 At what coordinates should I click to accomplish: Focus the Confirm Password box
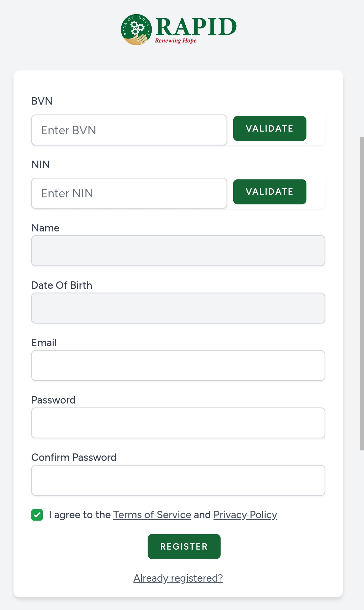point(178,480)
